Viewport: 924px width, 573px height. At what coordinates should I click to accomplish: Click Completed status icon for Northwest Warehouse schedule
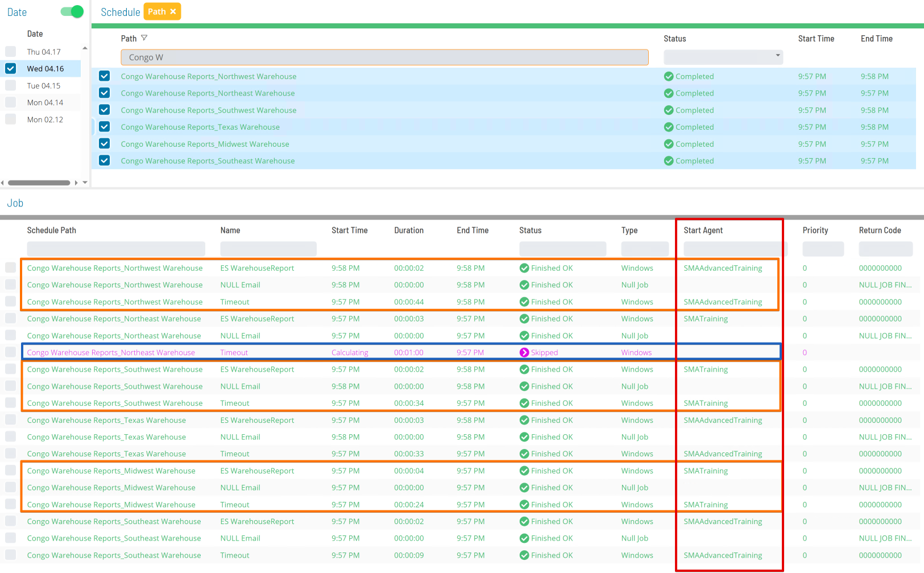coord(669,76)
